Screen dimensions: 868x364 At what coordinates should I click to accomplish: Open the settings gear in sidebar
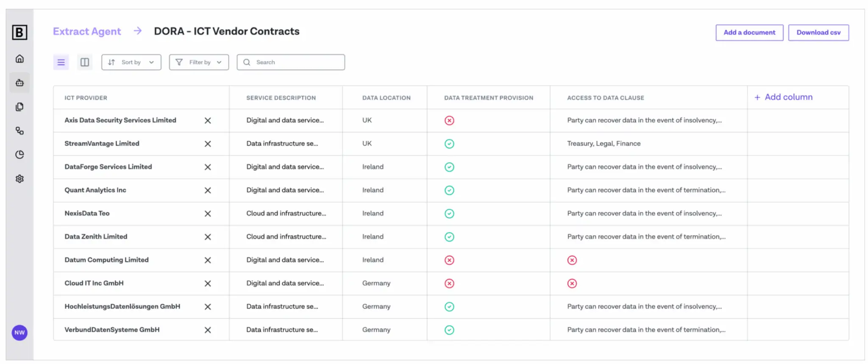click(19, 179)
